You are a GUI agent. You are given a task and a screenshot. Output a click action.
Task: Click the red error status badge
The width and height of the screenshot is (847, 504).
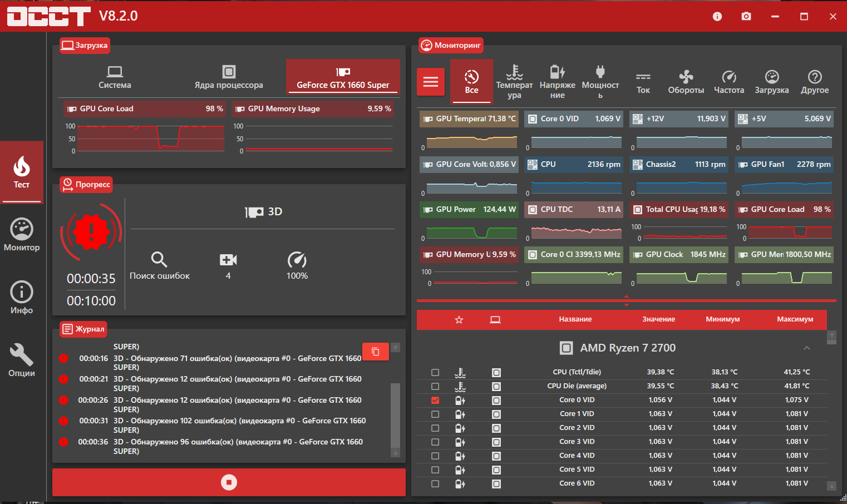(x=91, y=231)
